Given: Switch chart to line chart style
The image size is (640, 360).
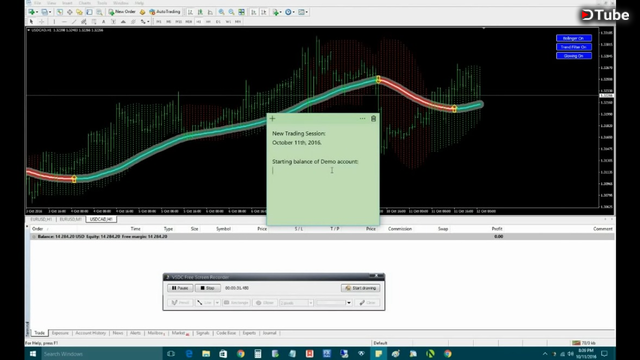Looking at the screenshot, I should 210,12.
